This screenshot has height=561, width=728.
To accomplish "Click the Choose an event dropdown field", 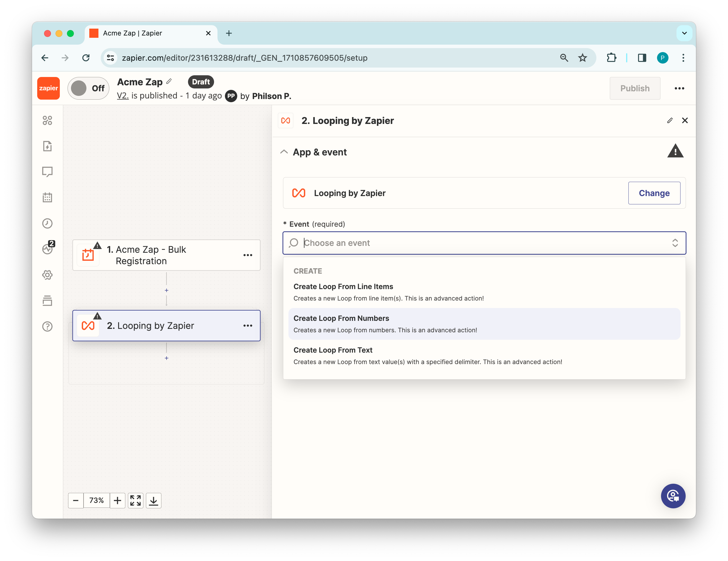I will click(x=483, y=243).
